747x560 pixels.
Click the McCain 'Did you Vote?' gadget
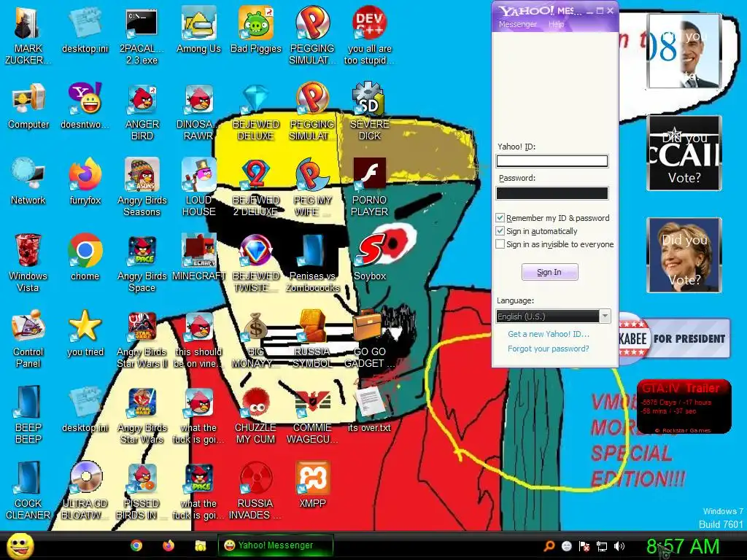[684, 153]
